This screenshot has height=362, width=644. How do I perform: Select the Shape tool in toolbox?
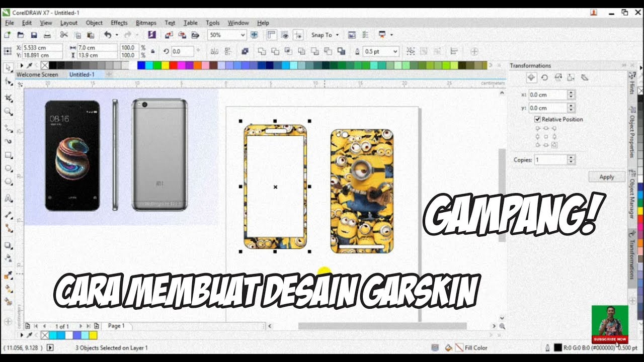click(x=8, y=81)
